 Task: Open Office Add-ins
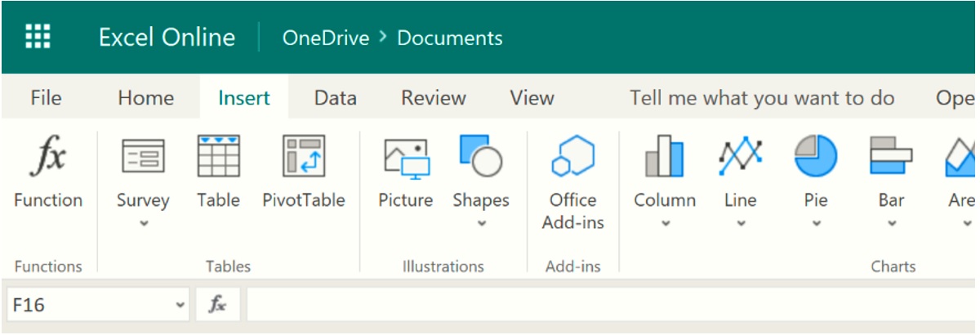coord(572,157)
